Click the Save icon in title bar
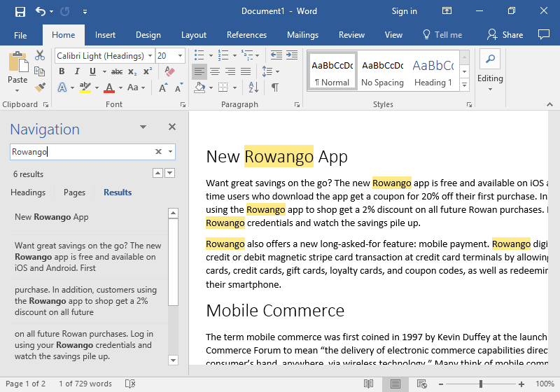 point(20,11)
